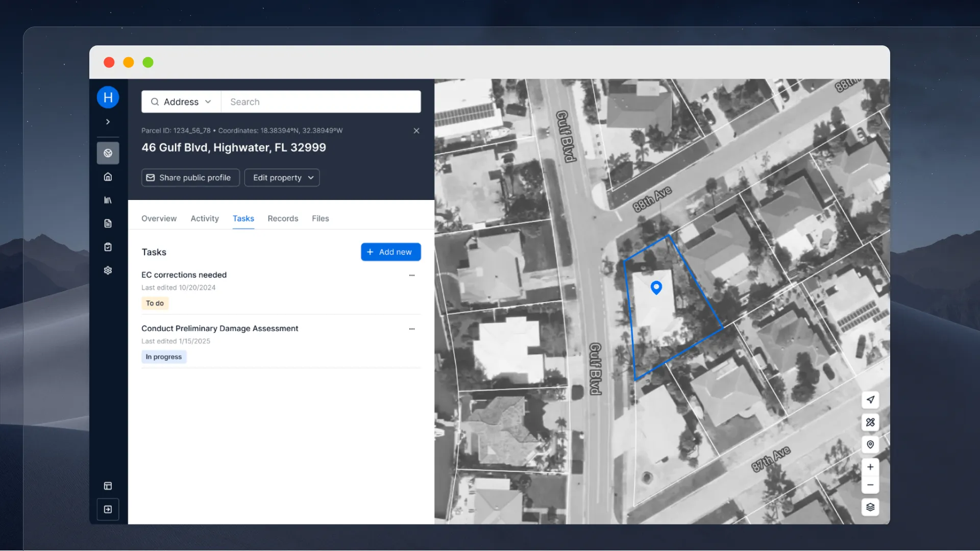The width and height of the screenshot is (980, 551).
Task: Open the Address search type dropdown
Action: point(181,102)
